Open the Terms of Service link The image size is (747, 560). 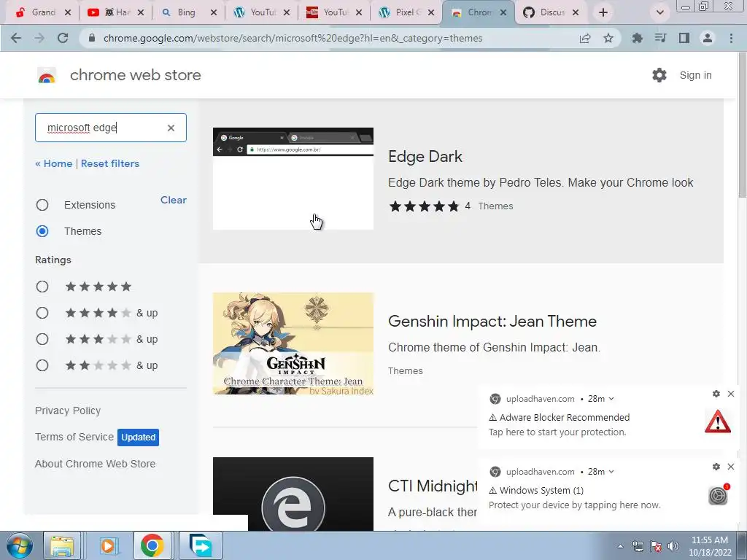(x=74, y=437)
